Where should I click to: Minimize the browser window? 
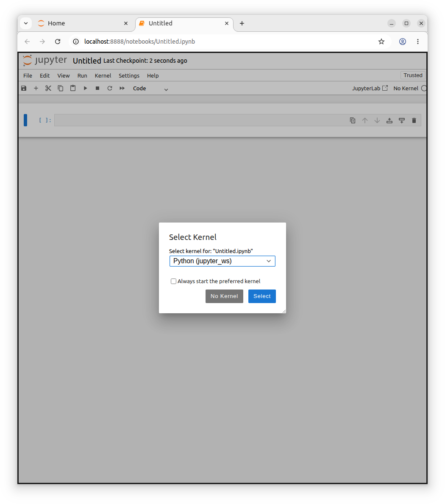pos(391,23)
